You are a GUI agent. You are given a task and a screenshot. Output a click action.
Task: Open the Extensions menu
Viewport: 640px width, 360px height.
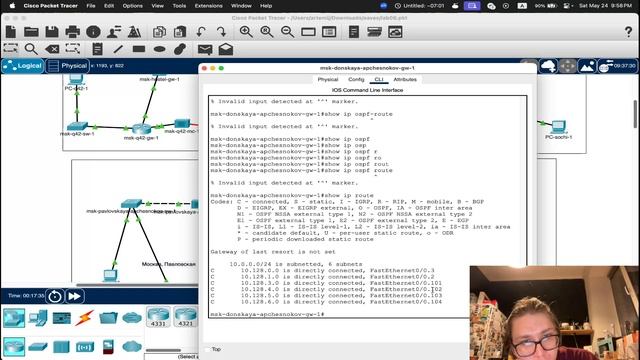click(209, 6)
